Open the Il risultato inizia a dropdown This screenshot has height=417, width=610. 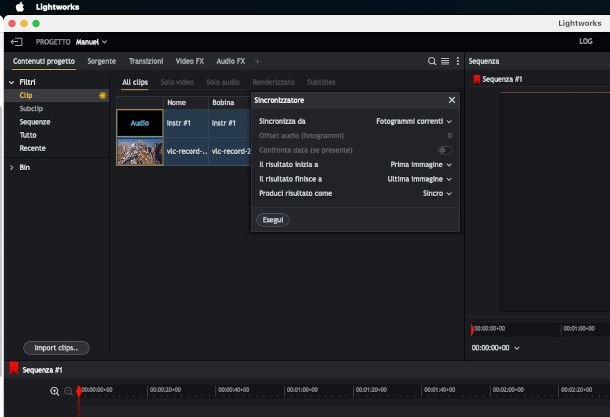(x=421, y=165)
